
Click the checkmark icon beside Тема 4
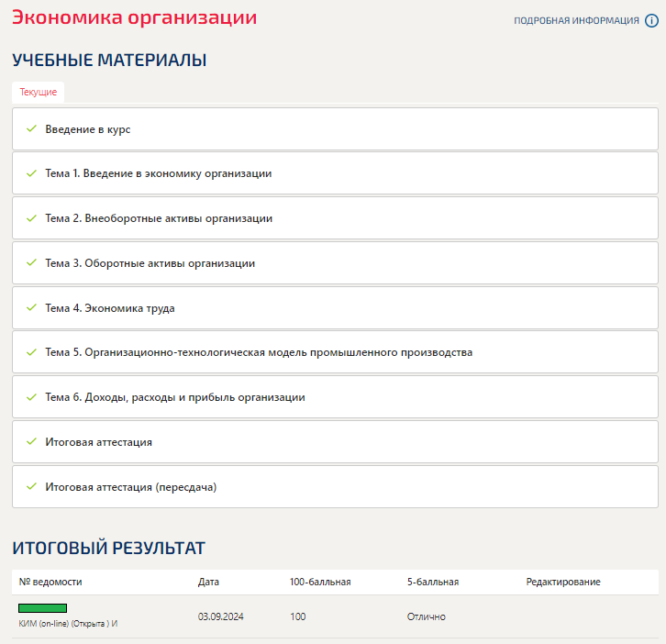pyautogui.click(x=31, y=307)
